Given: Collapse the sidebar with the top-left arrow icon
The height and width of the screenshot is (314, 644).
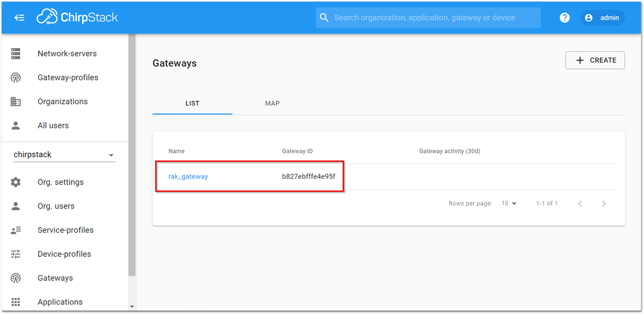Looking at the screenshot, I should (19, 18).
